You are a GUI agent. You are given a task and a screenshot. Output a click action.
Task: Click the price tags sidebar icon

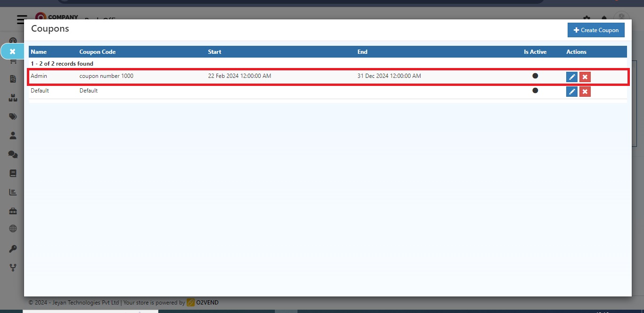click(x=12, y=117)
